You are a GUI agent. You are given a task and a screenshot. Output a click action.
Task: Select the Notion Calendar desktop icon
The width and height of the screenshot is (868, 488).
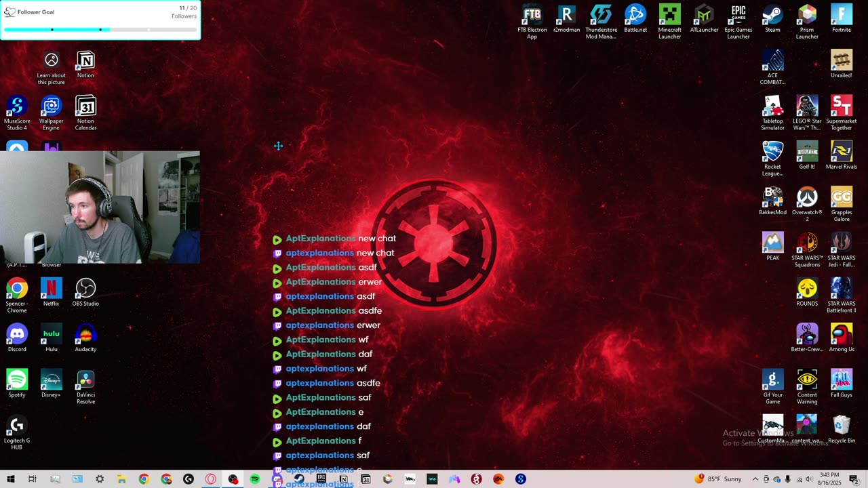click(85, 113)
